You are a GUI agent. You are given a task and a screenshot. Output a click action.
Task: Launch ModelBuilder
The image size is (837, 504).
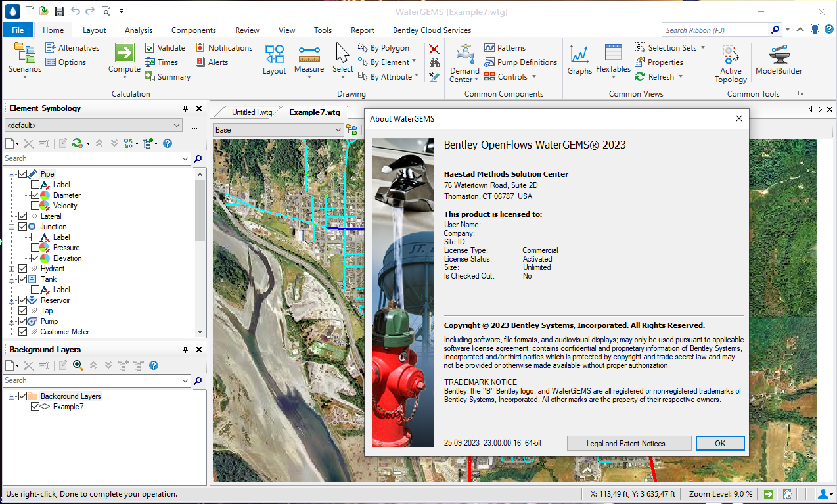[x=779, y=59]
